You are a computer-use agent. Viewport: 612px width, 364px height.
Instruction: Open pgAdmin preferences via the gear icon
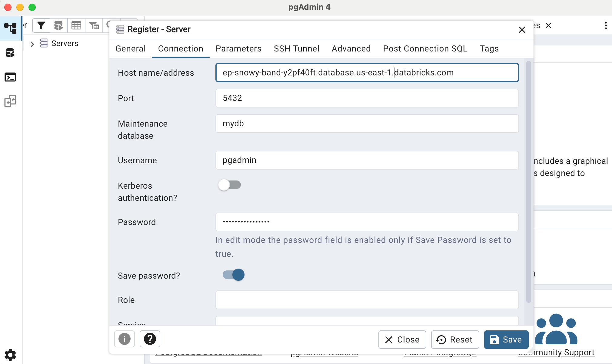[x=11, y=354]
